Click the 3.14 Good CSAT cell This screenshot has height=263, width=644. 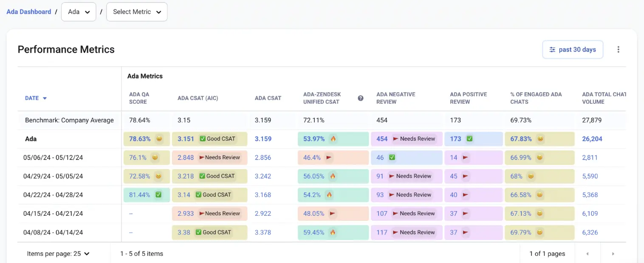pyautogui.click(x=209, y=195)
